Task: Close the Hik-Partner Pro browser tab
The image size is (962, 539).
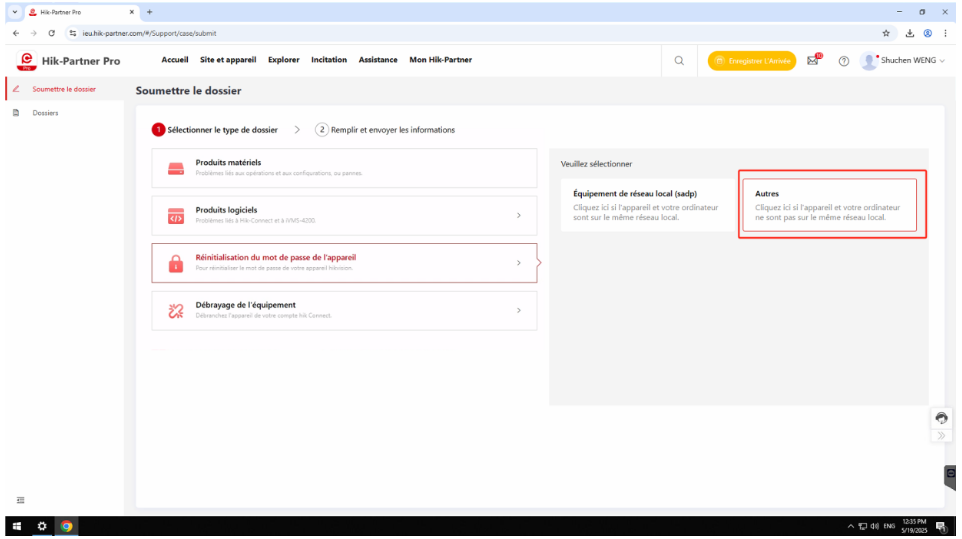Action: coord(131,12)
